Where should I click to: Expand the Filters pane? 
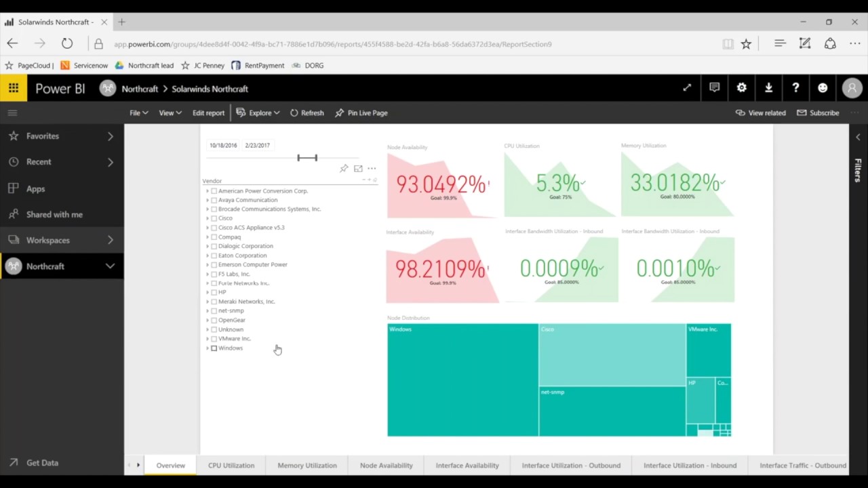[x=858, y=137]
